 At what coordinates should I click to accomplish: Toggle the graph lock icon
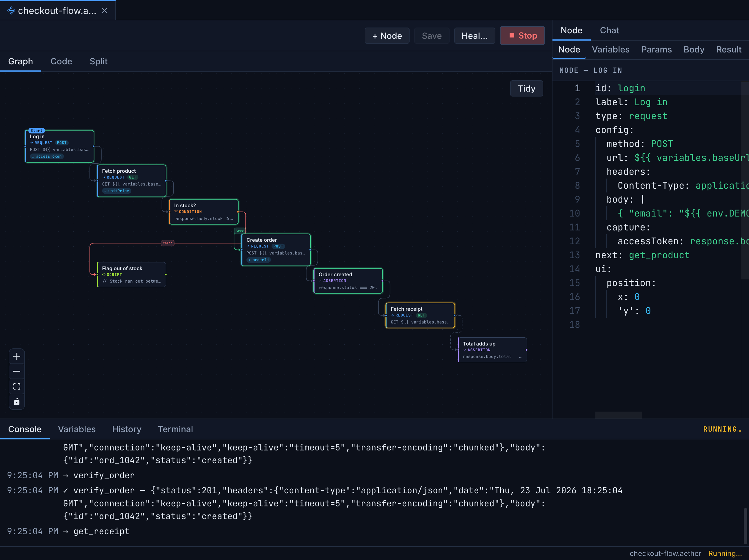(x=17, y=401)
